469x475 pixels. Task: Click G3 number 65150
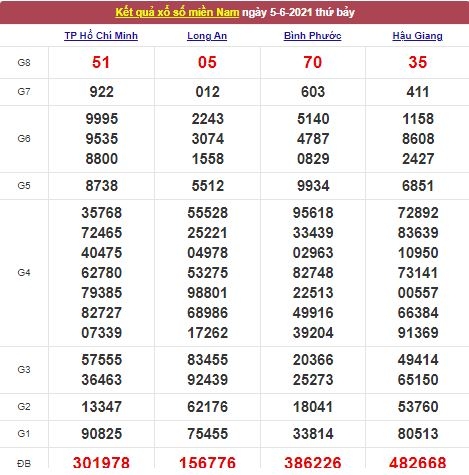pos(418,380)
